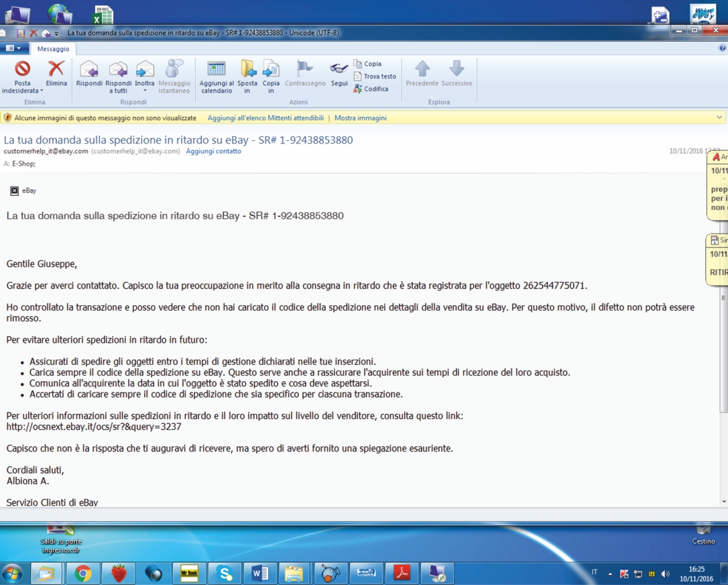Open Google Chrome from the taskbar
This screenshot has width=728, height=585.
pyautogui.click(x=83, y=574)
